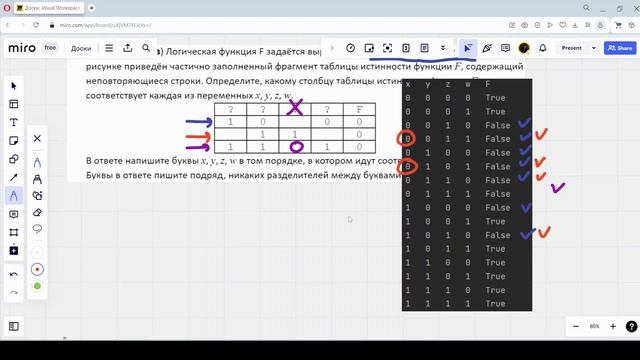Click the active Pen tool in left toolbar

click(13, 196)
